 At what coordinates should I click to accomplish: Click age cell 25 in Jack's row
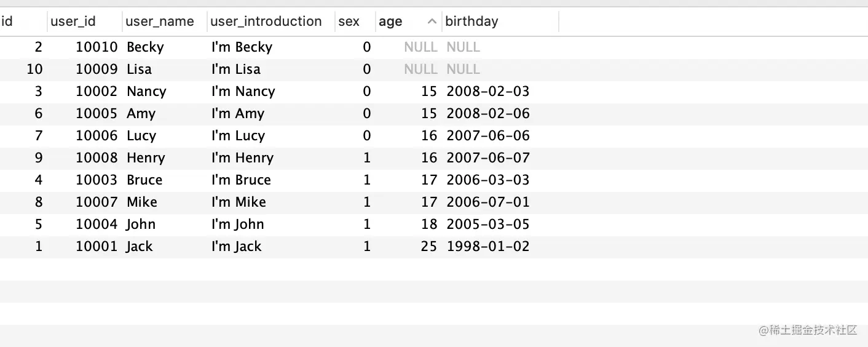point(429,247)
